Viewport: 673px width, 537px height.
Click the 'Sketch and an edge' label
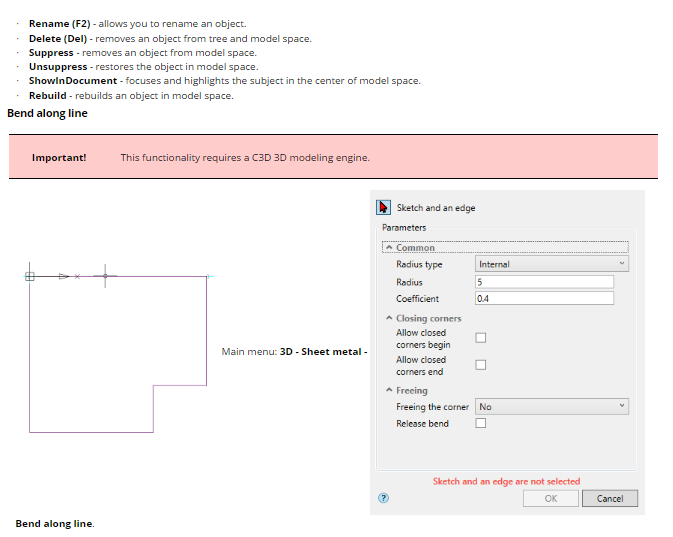click(x=436, y=208)
